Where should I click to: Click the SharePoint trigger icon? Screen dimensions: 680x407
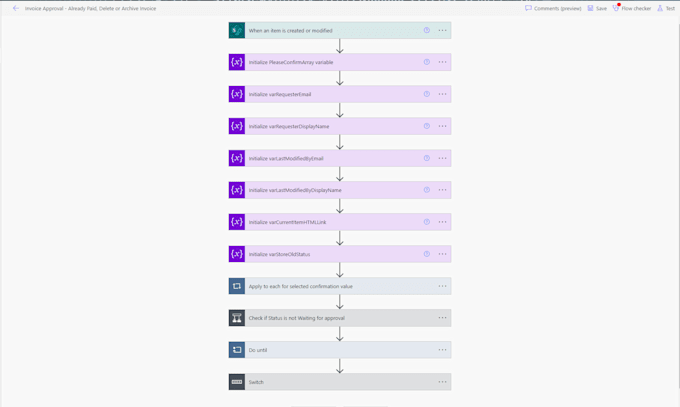237,30
